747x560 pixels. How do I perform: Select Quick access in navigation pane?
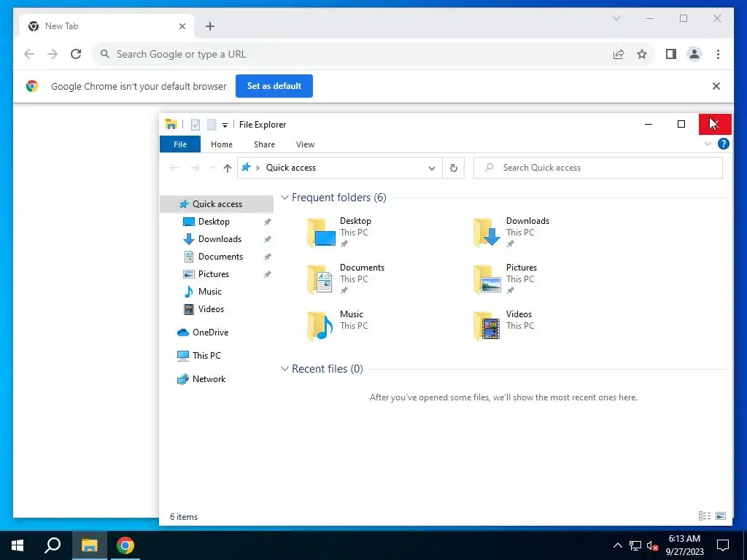[217, 204]
